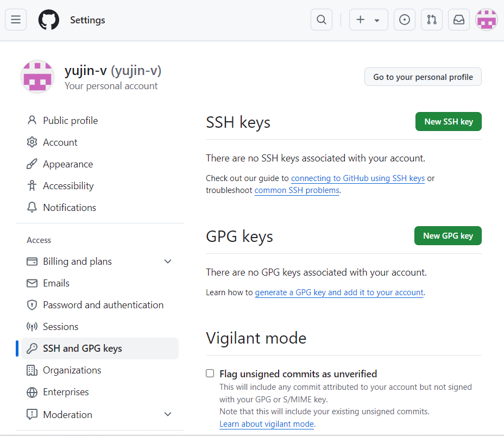504x436 pixels.
Task: Enable Flag unsigned commits as unverified checkbox
Action: (210, 373)
